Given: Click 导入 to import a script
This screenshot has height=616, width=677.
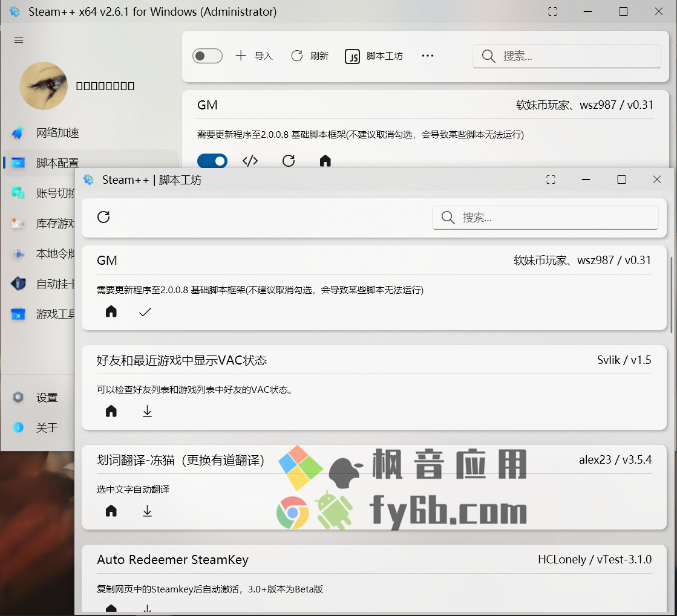Looking at the screenshot, I should tap(254, 56).
